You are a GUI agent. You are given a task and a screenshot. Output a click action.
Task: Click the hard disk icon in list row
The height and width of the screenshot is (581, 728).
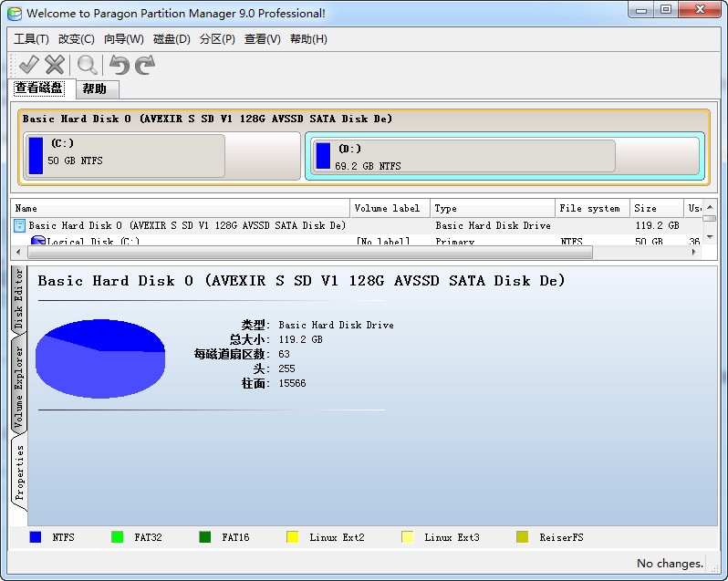pyautogui.click(x=19, y=226)
